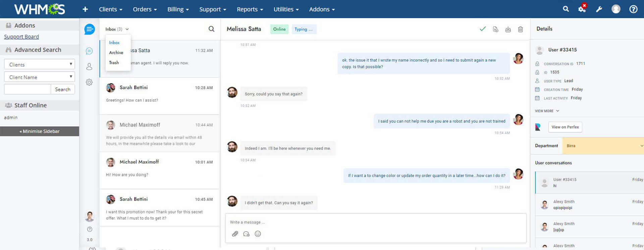The width and height of the screenshot is (644, 250).
Task: Click the attachment paperclip icon
Action: [235, 234]
